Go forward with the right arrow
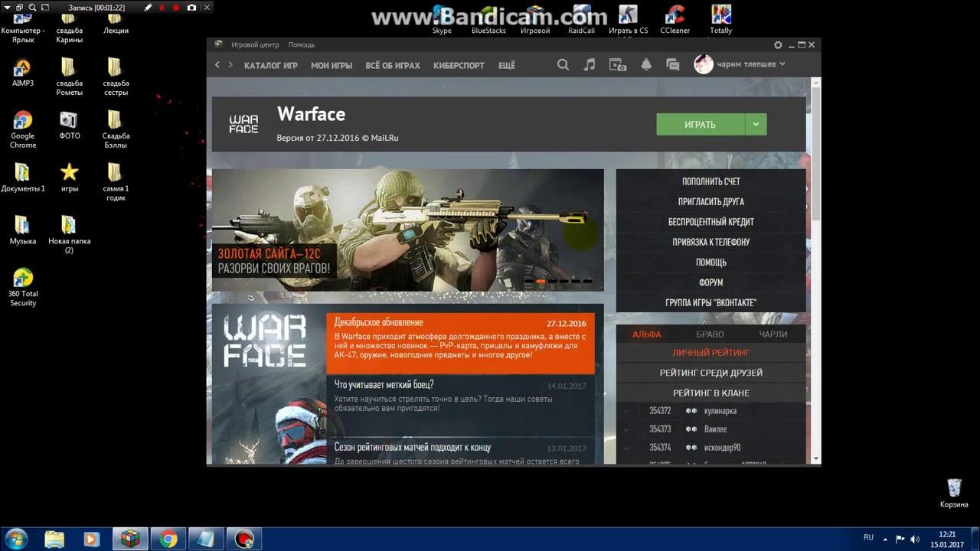This screenshot has height=551, width=980. (232, 65)
